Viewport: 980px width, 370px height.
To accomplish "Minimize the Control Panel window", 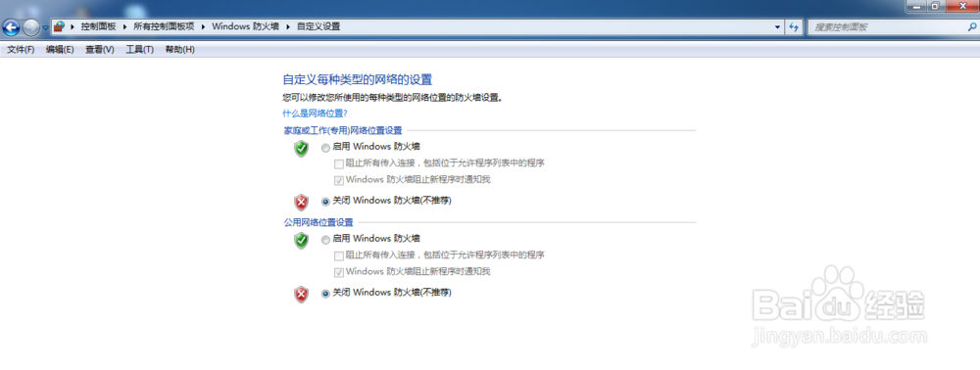I will tap(915, 6).
